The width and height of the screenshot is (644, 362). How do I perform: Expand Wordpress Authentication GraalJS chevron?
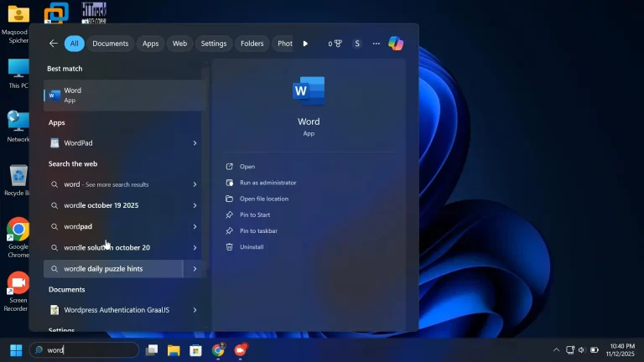point(195,310)
